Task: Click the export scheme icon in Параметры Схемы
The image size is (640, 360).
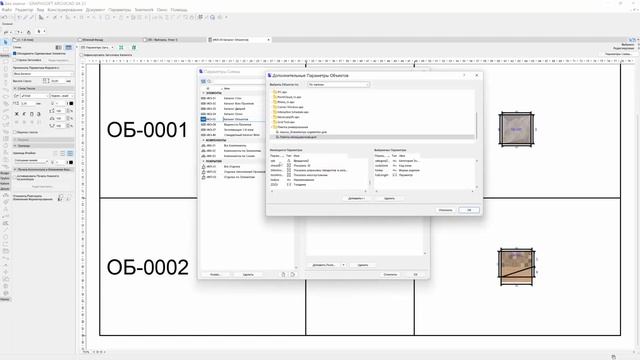Action: pyautogui.click(x=293, y=275)
